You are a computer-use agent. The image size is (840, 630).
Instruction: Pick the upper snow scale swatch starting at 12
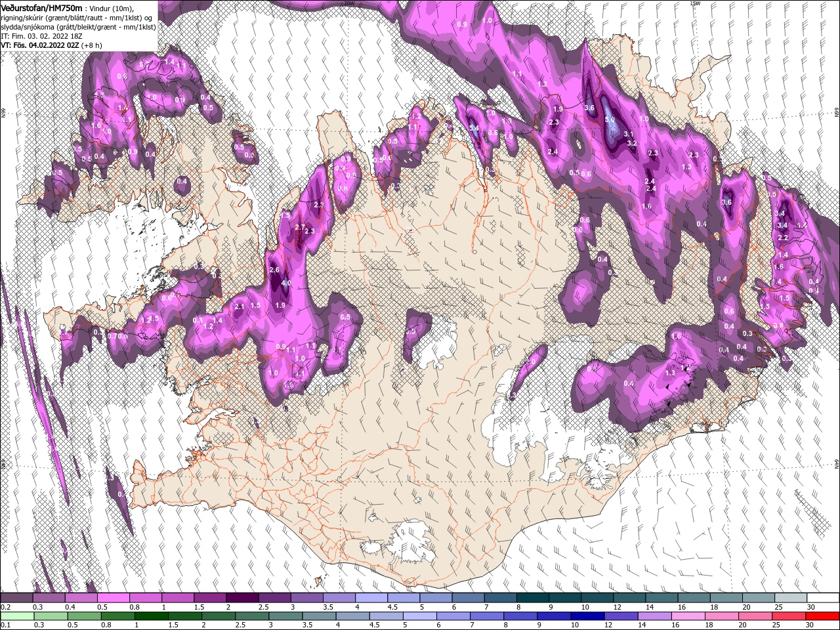pyautogui.click(x=629, y=598)
